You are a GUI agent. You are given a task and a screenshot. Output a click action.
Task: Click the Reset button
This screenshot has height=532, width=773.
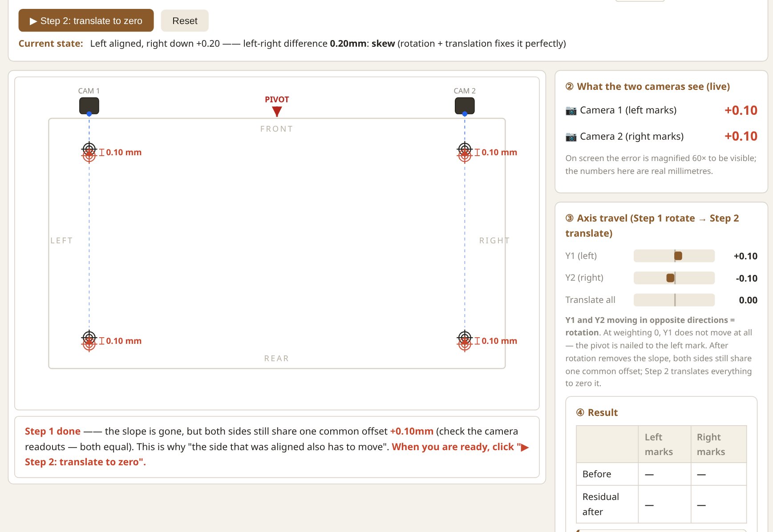pos(185,20)
